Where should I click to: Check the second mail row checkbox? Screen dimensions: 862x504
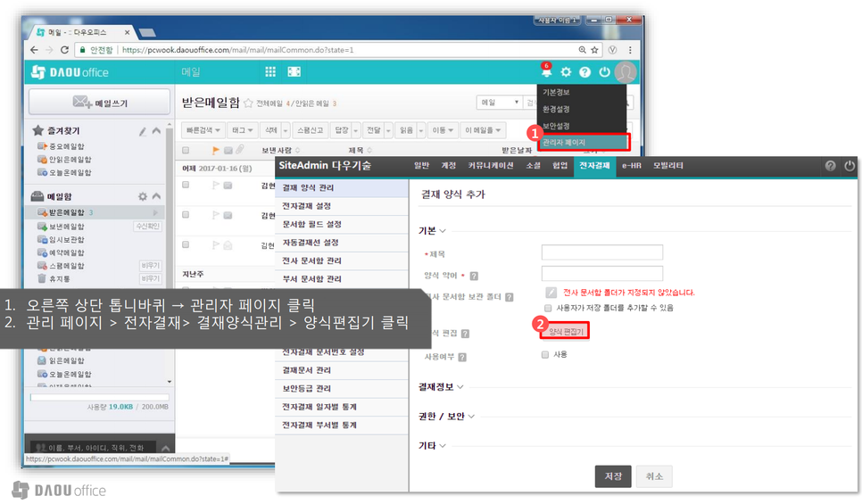coord(186,215)
